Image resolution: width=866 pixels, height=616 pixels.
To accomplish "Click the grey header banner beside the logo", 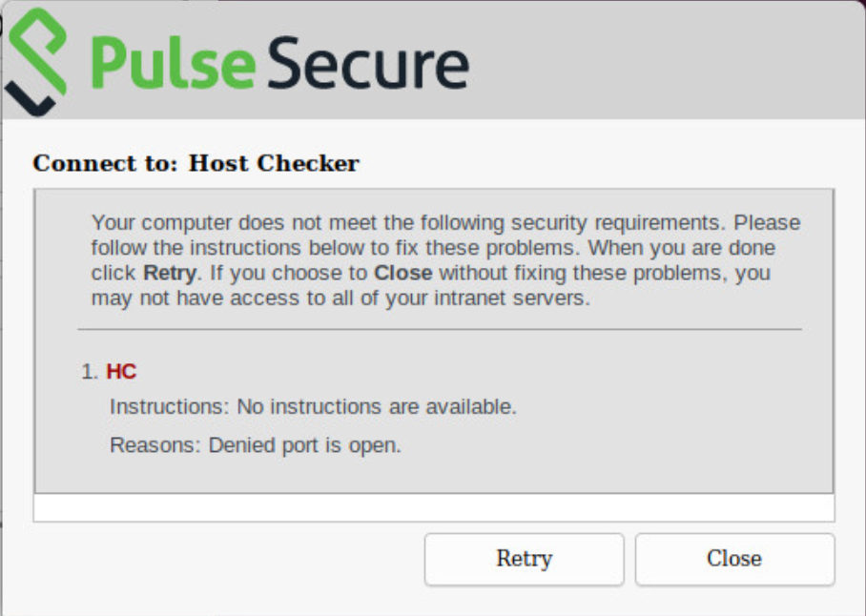I will coord(663,61).
